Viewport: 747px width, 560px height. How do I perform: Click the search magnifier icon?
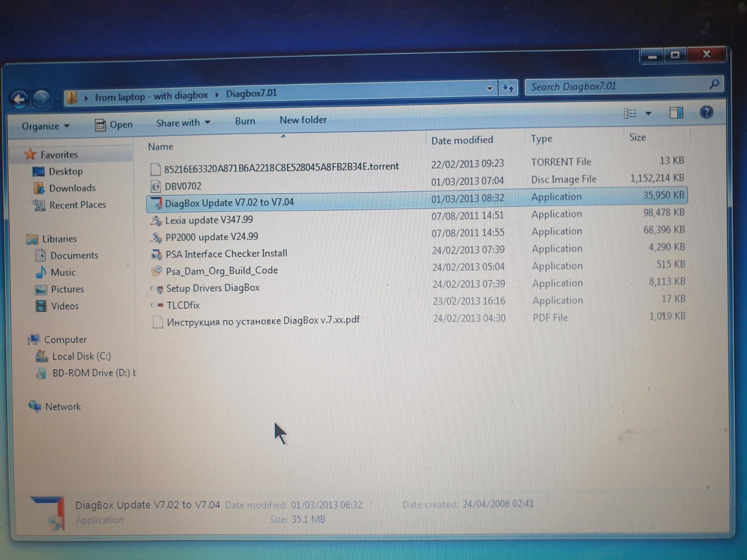pos(714,84)
